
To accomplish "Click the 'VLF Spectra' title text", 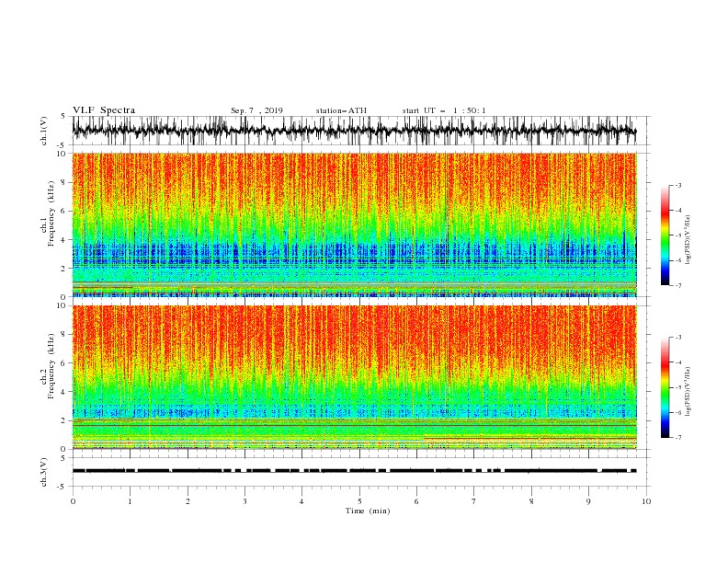I will pyautogui.click(x=104, y=110).
